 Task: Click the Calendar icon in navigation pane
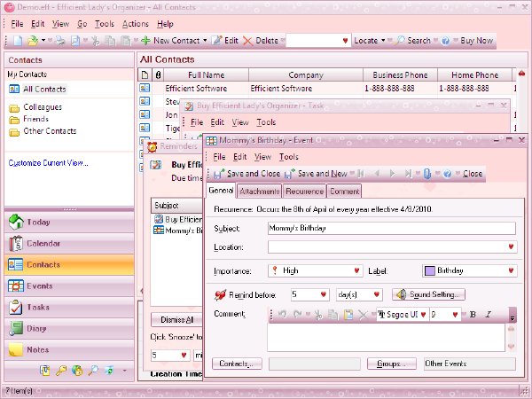(x=16, y=243)
